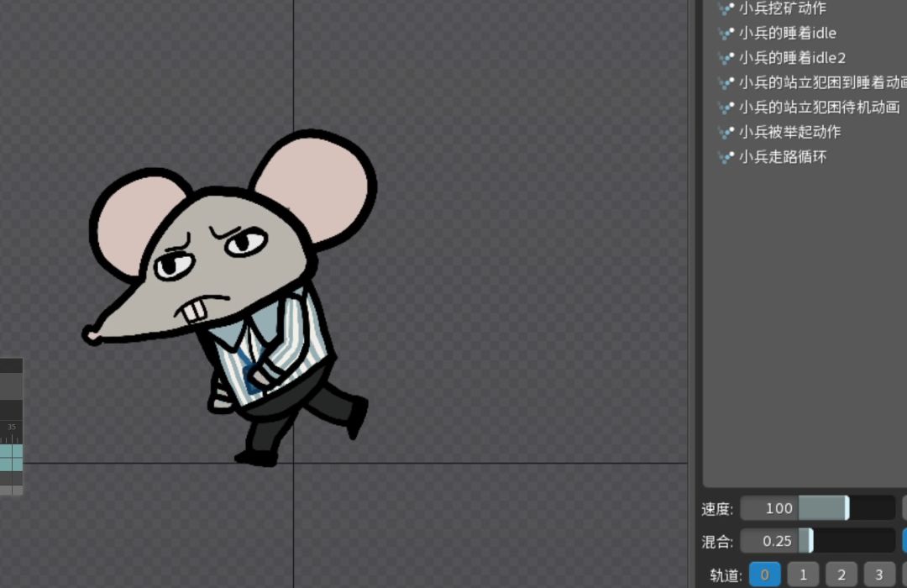Activate track 2 button

tap(841, 574)
